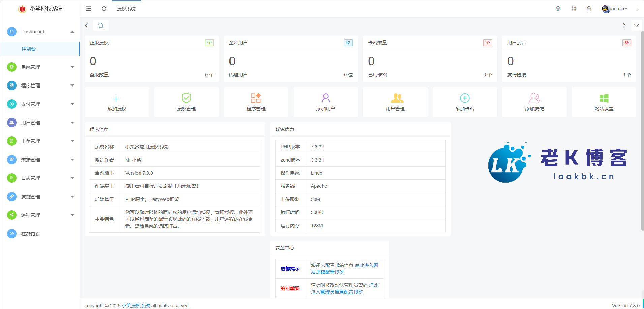The image size is (644, 309).
Task: Open the vertical dots more menu
Action: (637, 9)
